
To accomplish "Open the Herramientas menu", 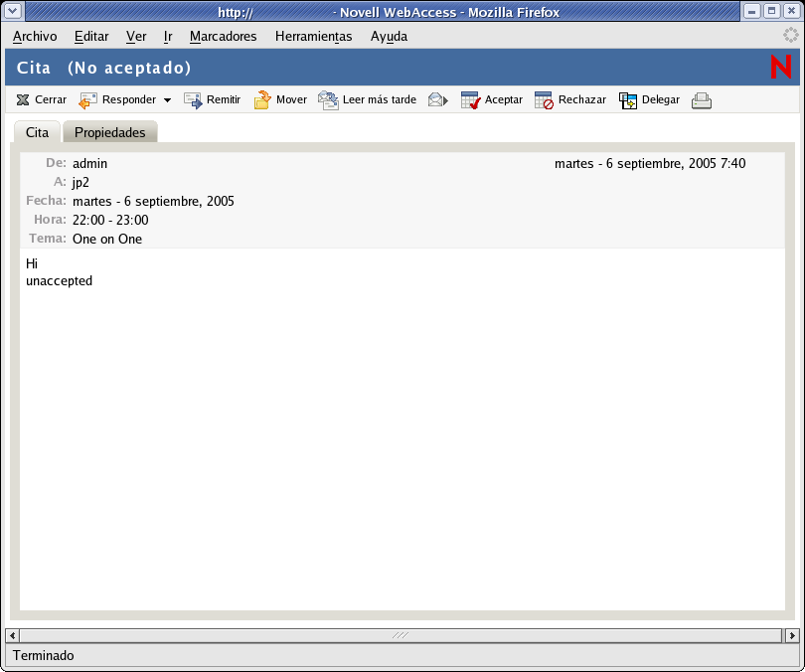I will 314,37.
